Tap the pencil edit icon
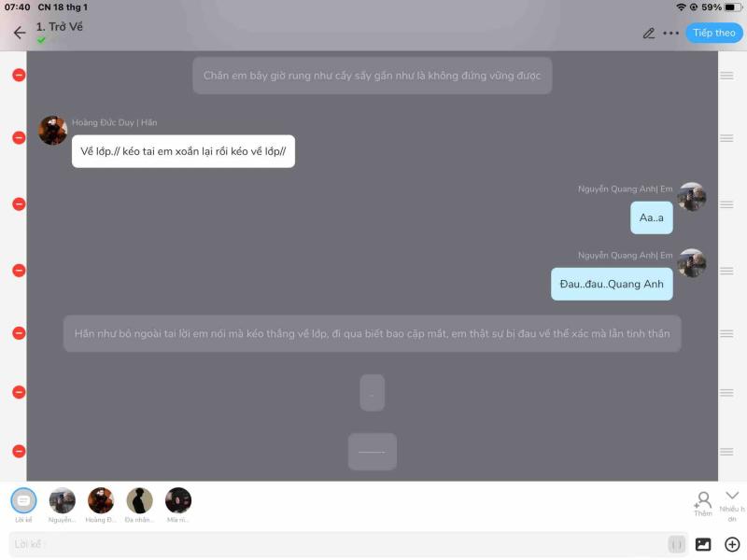 (648, 33)
